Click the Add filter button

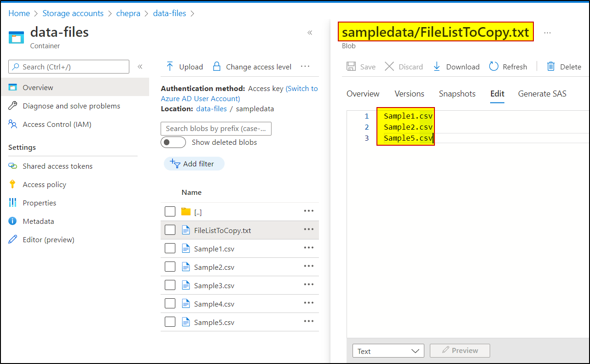point(194,164)
